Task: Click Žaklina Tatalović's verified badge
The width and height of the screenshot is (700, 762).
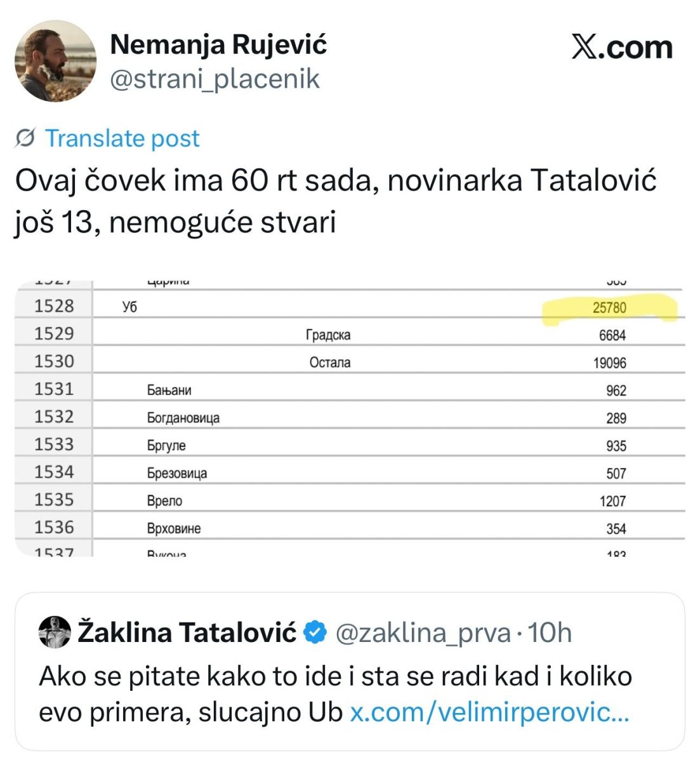Action: pos(315,632)
